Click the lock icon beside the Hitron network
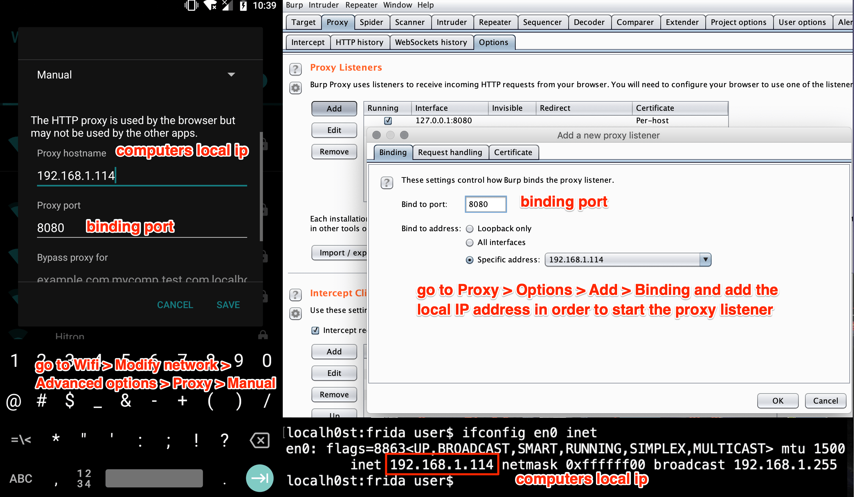The height and width of the screenshot is (497, 868). tap(263, 335)
